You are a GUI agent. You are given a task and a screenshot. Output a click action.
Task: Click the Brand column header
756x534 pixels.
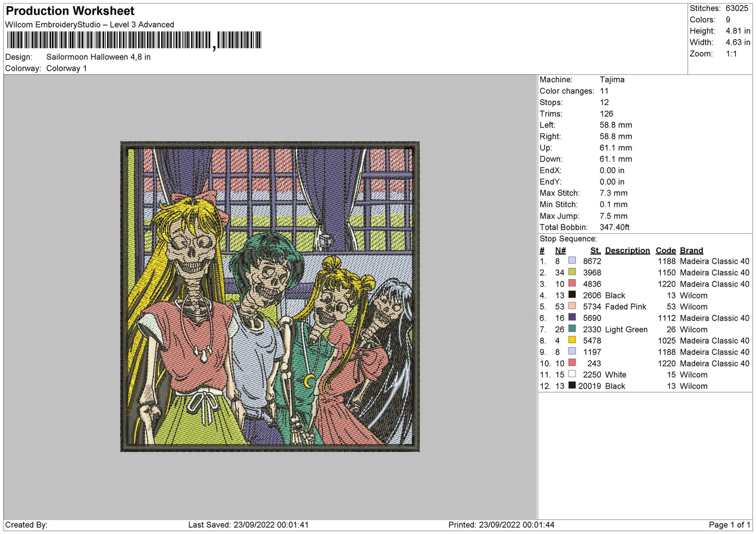(x=691, y=251)
